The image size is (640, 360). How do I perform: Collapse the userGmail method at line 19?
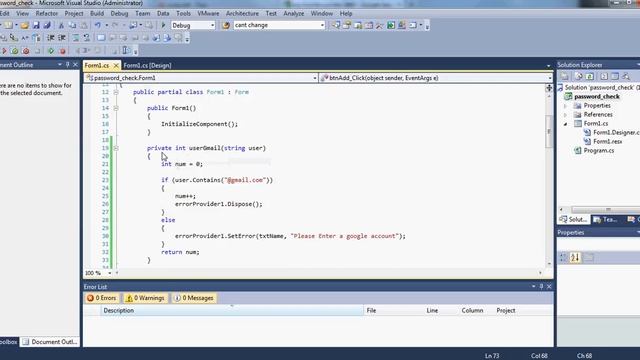click(116, 148)
